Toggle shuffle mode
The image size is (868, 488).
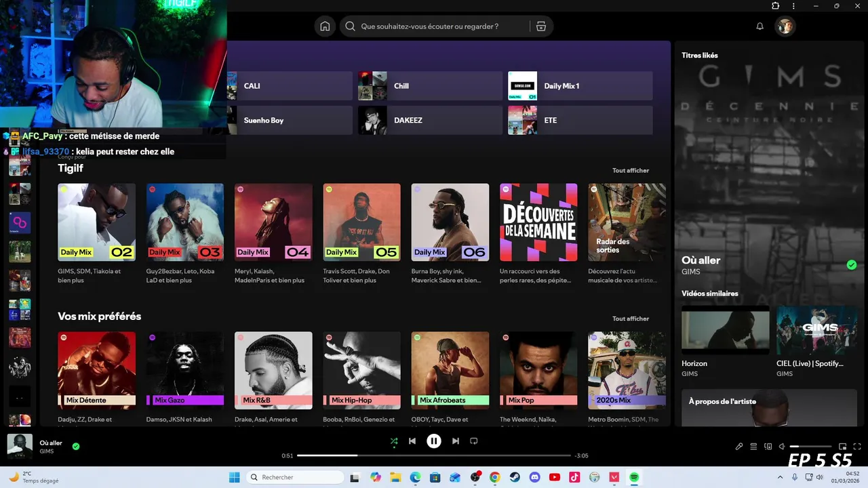[394, 441]
